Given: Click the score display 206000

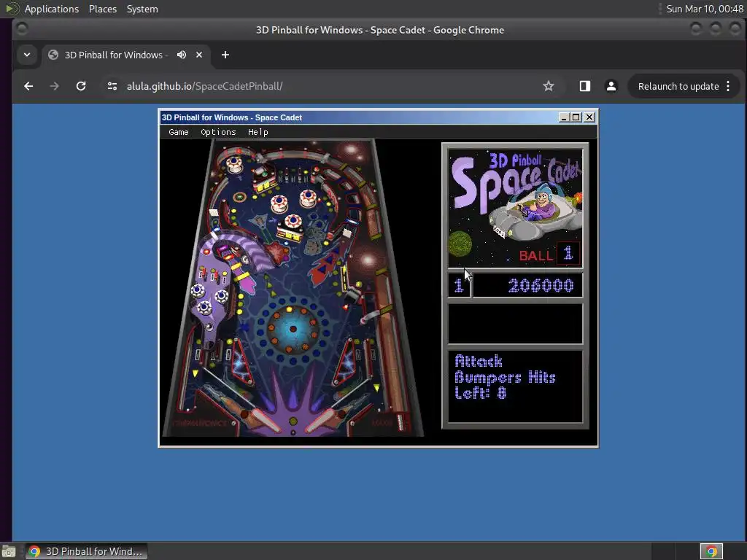Looking at the screenshot, I should (x=541, y=285).
